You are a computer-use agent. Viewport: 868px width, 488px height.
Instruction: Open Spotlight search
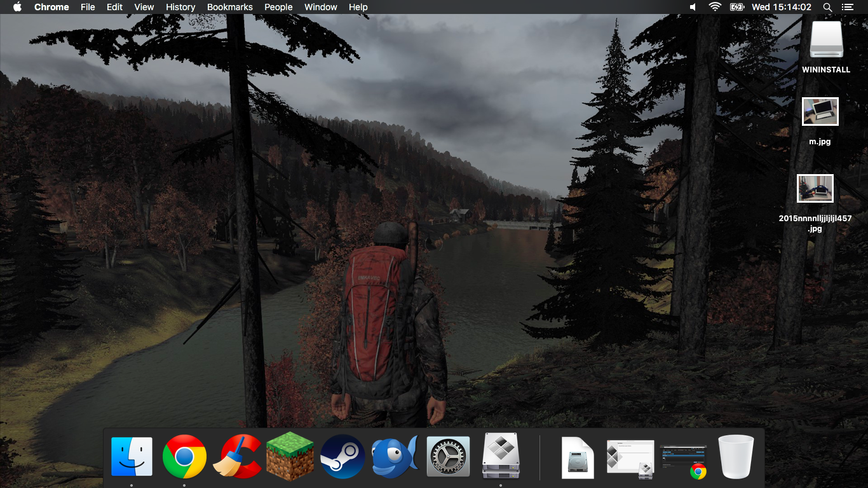[x=827, y=7]
